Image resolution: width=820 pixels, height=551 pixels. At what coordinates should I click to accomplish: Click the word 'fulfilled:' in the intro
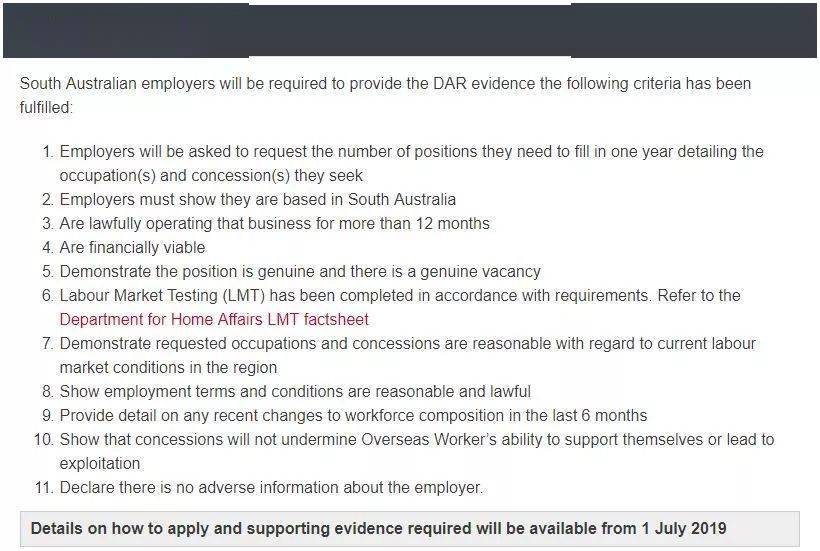click(46, 108)
